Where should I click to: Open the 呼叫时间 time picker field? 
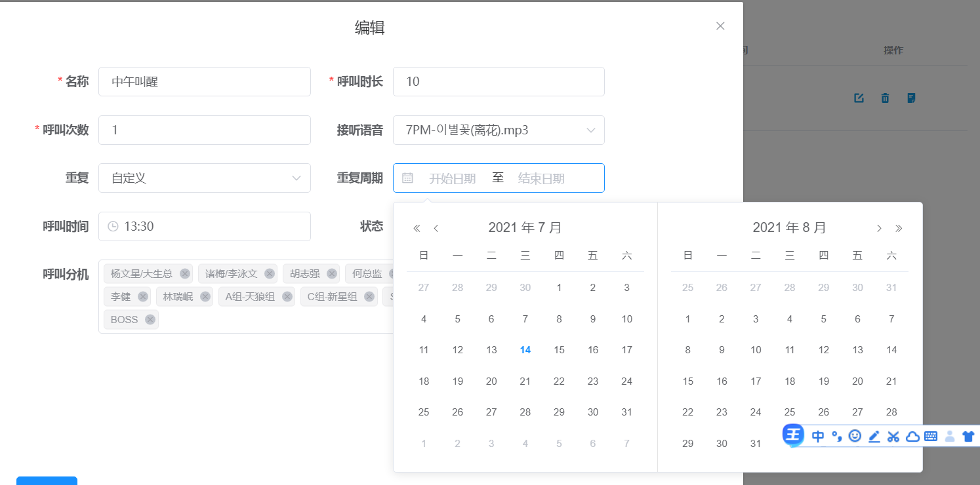tap(204, 227)
